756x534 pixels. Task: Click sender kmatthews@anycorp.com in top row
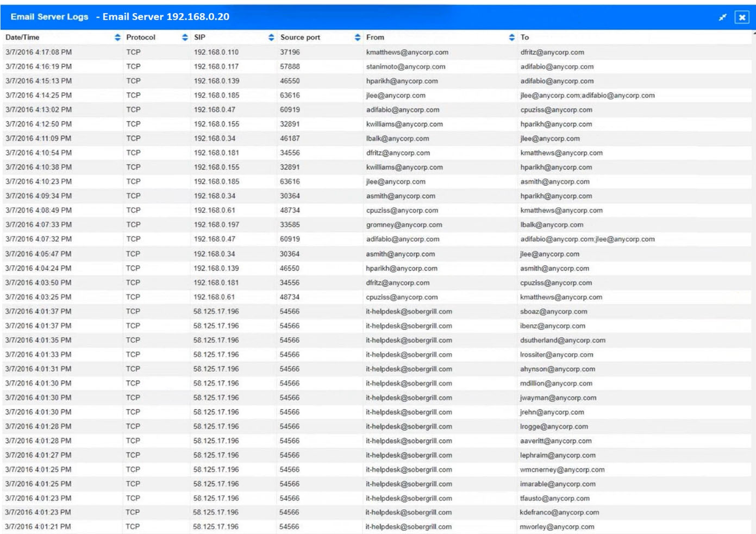(407, 52)
